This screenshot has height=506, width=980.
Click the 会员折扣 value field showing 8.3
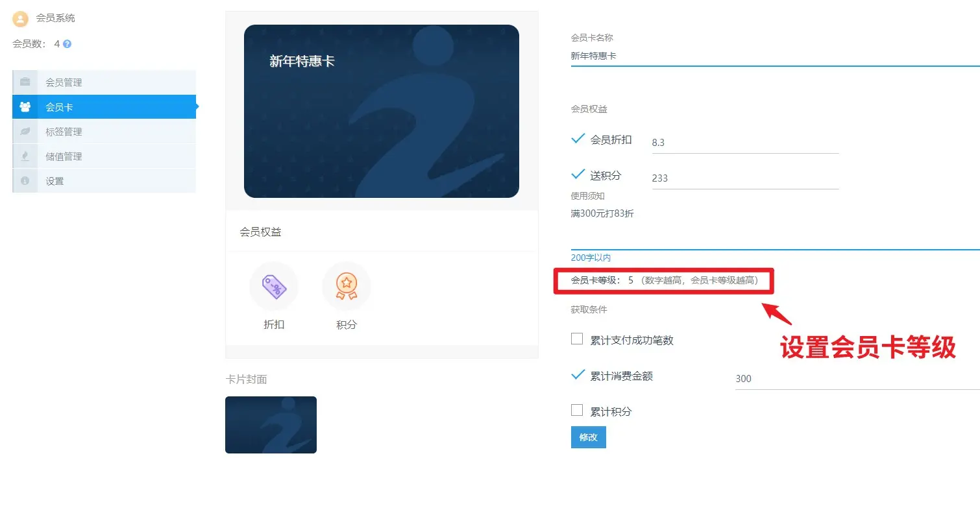tap(744, 143)
